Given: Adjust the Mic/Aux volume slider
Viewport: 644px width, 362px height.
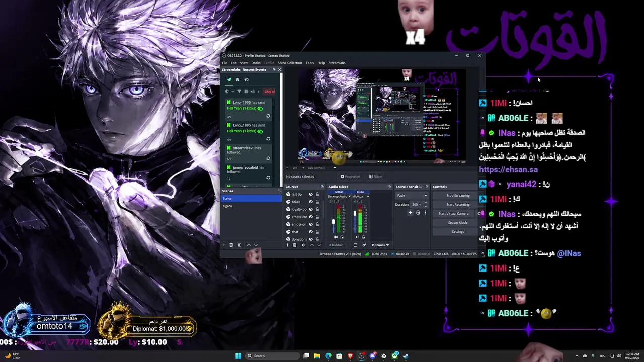Looking at the screenshot, I should coord(355,214).
